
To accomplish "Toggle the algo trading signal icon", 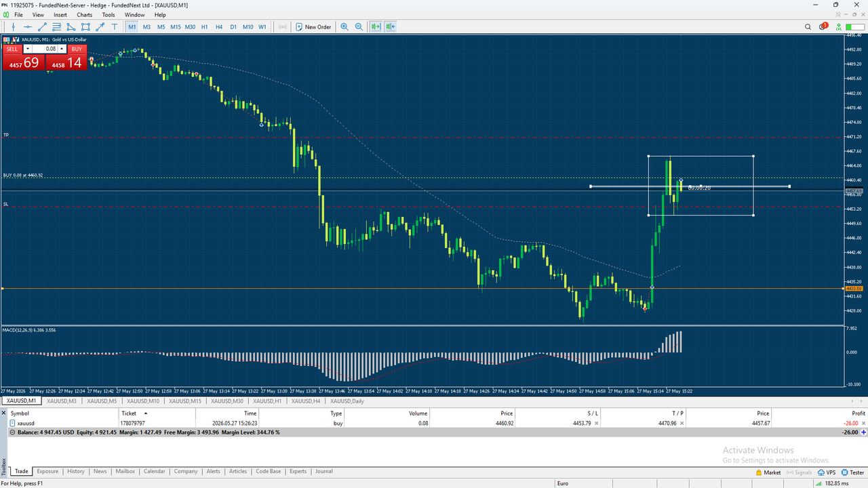I will point(282,27).
